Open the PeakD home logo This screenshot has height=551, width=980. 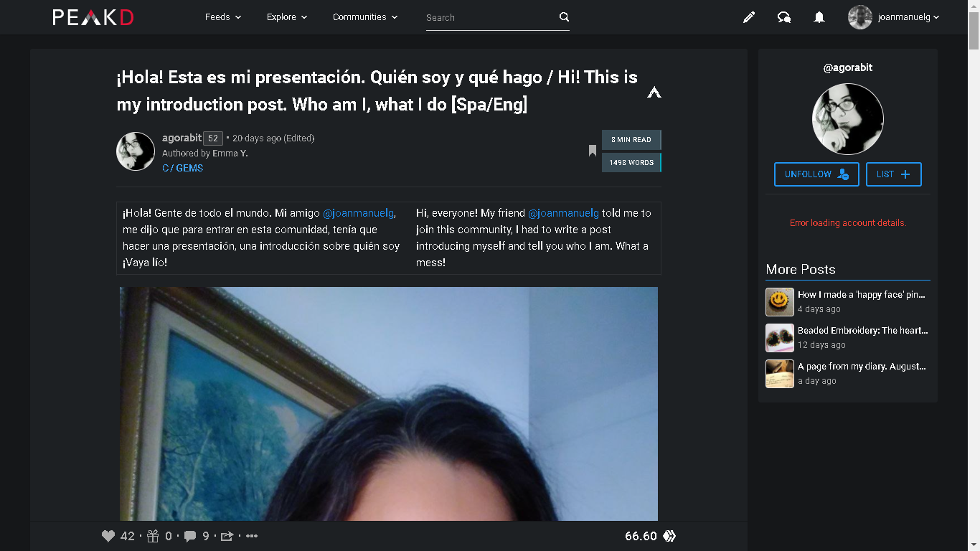tap(93, 17)
